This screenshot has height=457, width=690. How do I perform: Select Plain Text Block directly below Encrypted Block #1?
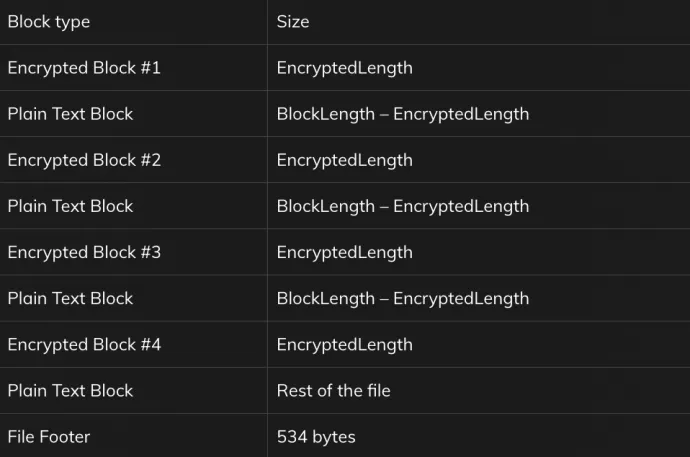click(x=70, y=114)
